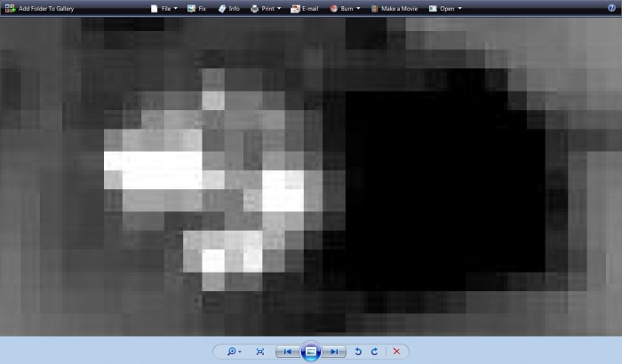Open the File menu
622x364 pixels.
point(163,8)
